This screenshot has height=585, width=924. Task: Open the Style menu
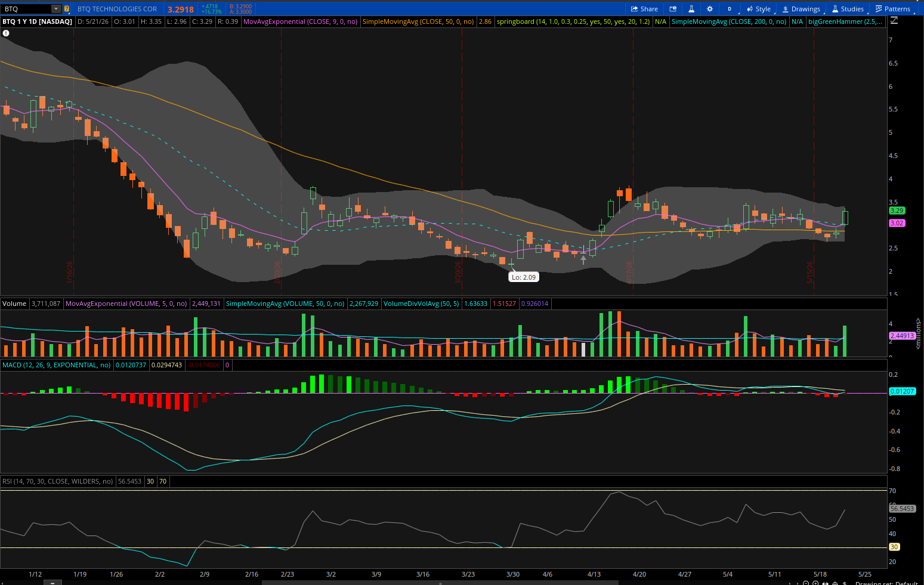759,9
